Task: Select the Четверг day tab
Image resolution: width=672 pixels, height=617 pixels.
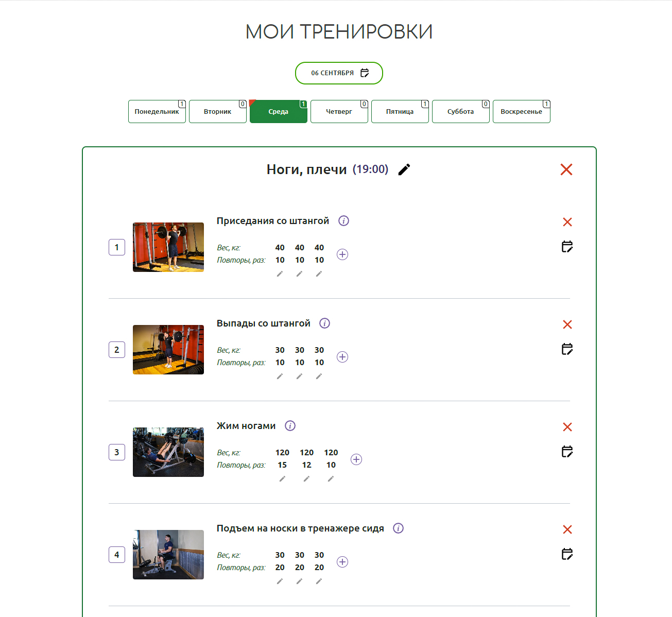Action: [x=339, y=112]
